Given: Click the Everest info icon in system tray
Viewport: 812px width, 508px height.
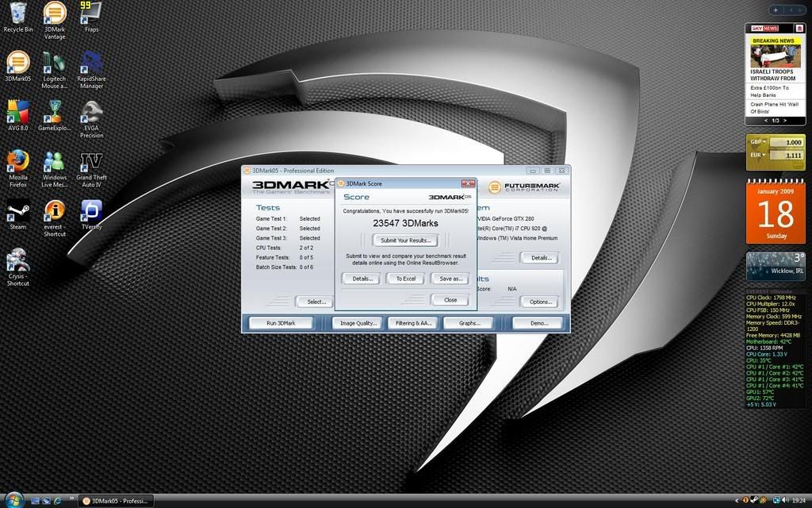Looking at the screenshot, I should pos(745,500).
